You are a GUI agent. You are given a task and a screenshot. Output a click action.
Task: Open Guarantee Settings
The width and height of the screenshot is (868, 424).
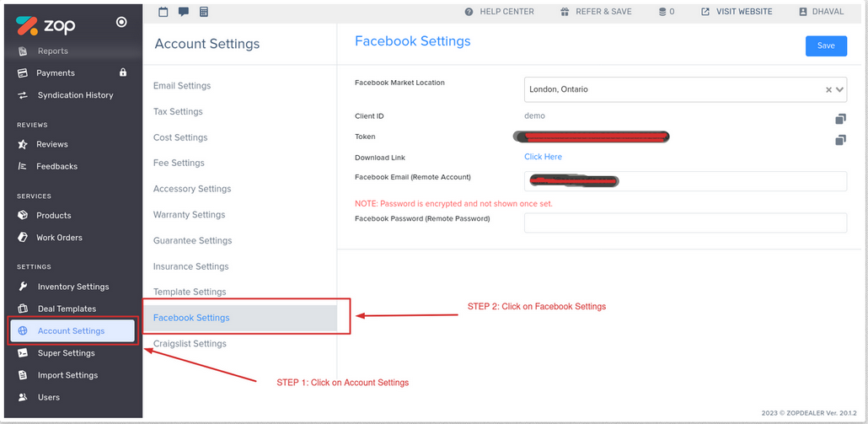[x=193, y=241]
